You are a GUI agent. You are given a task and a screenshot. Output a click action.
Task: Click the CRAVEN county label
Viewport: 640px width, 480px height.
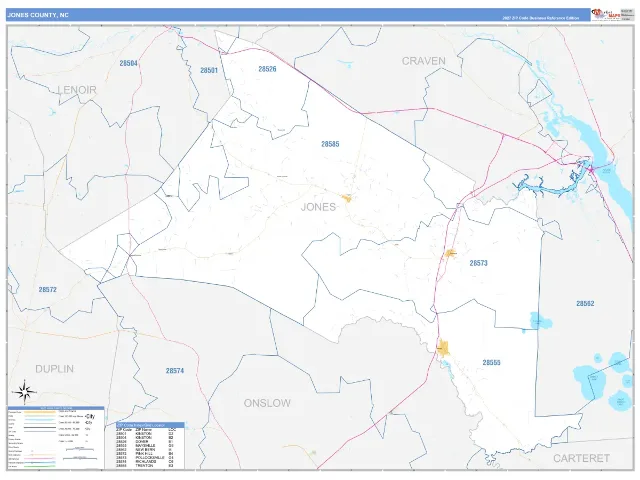[424, 61]
